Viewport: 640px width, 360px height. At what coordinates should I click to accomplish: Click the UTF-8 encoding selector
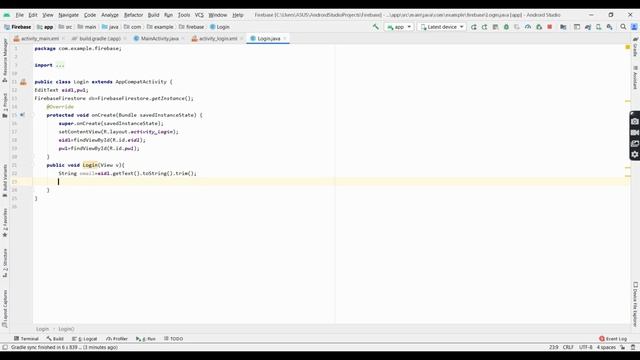pyautogui.click(x=585, y=347)
